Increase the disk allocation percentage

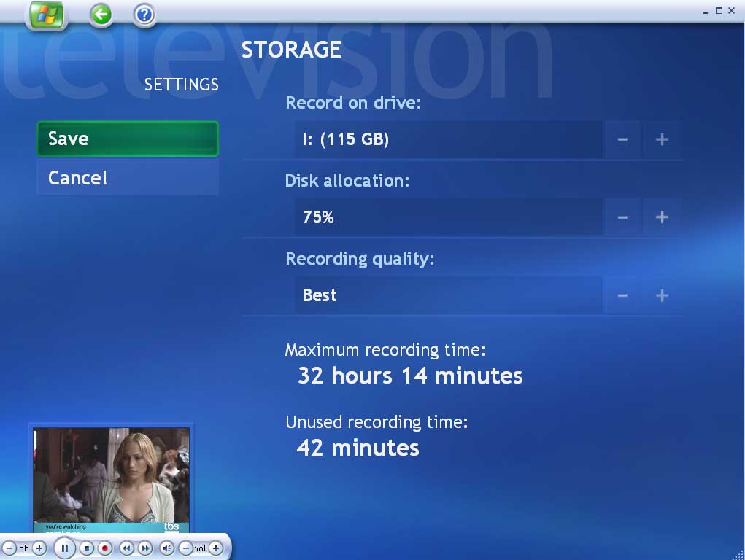pos(661,217)
